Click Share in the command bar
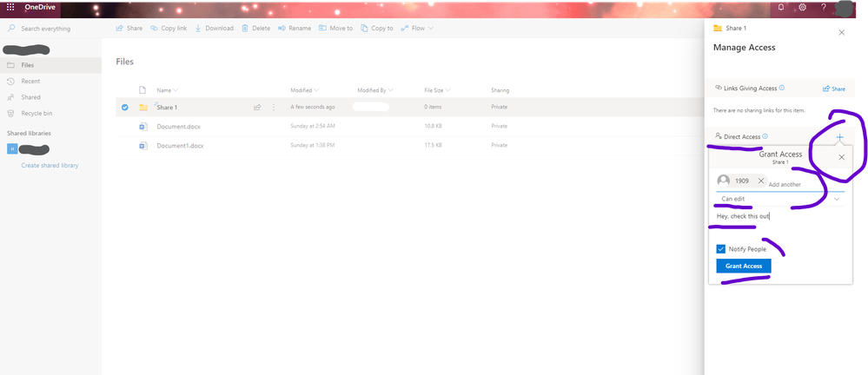Image resolution: width=868 pixels, height=375 pixels. coord(129,28)
